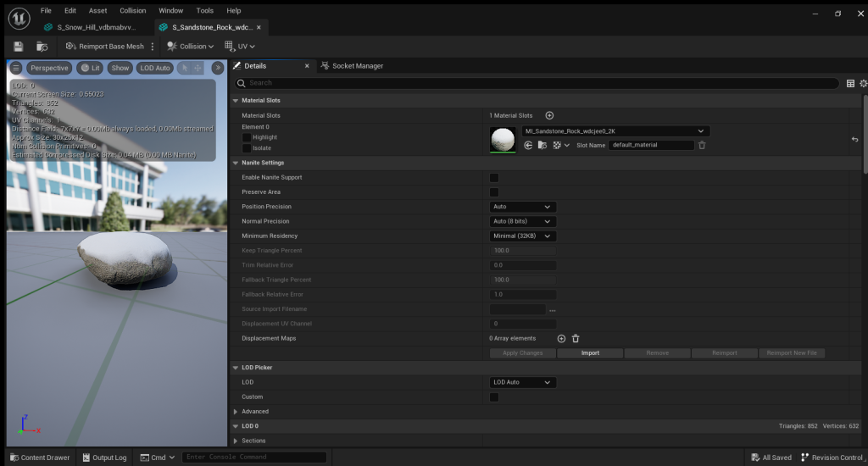The height and width of the screenshot is (466, 868).
Task: Use selected asset from Content Browser arrow
Action: pyautogui.click(x=528, y=145)
